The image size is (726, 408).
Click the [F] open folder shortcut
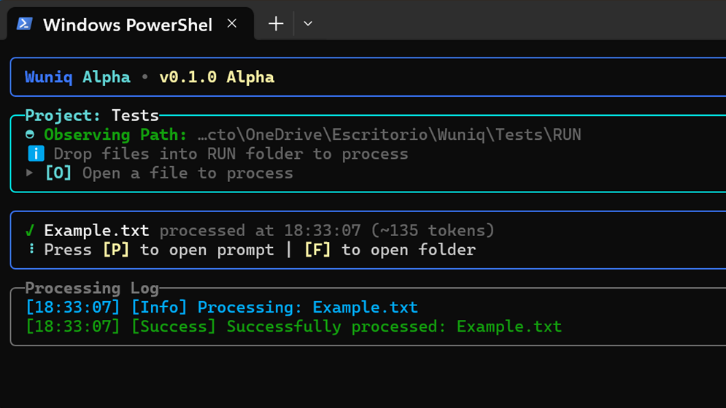pyautogui.click(x=318, y=250)
